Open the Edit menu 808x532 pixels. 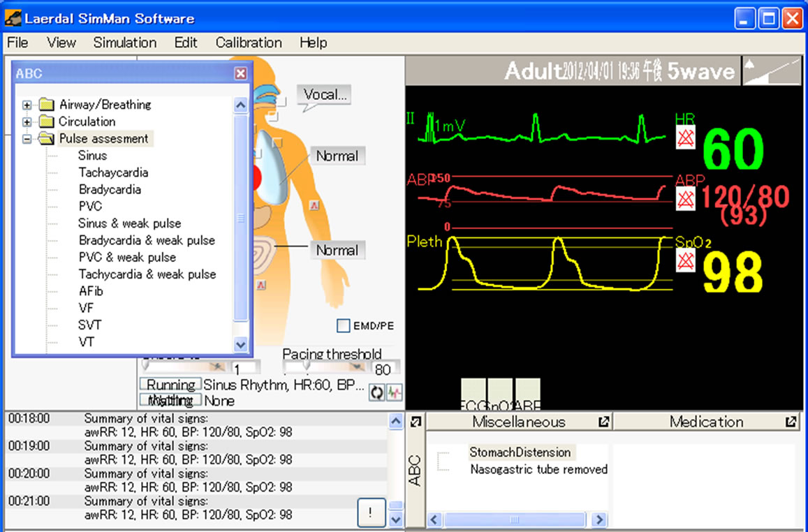click(x=186, y=43)
